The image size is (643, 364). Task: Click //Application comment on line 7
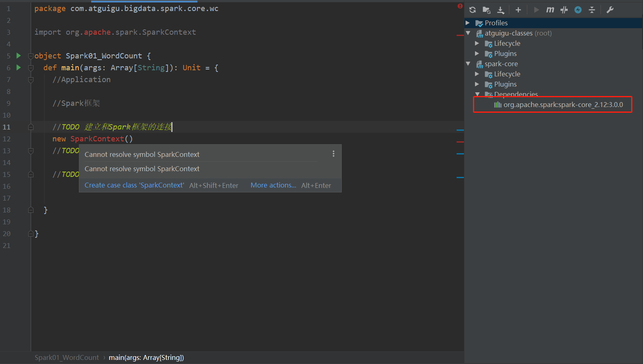point(81,80)
